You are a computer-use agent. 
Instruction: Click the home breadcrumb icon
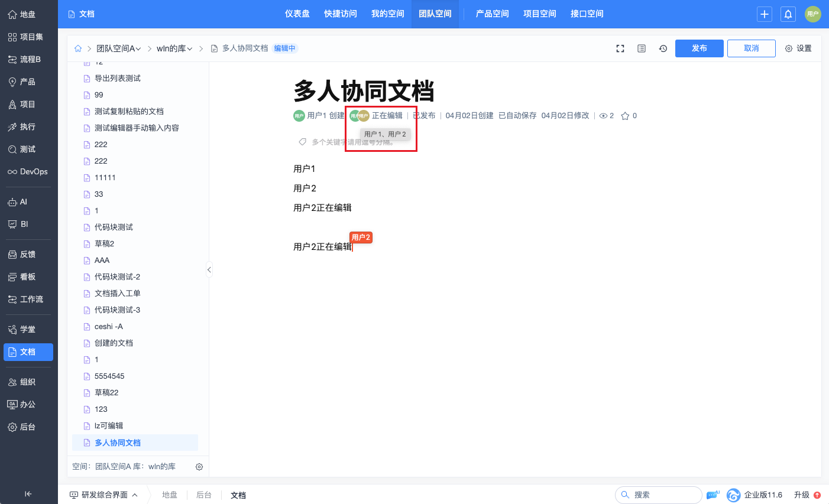coord(78,48)
